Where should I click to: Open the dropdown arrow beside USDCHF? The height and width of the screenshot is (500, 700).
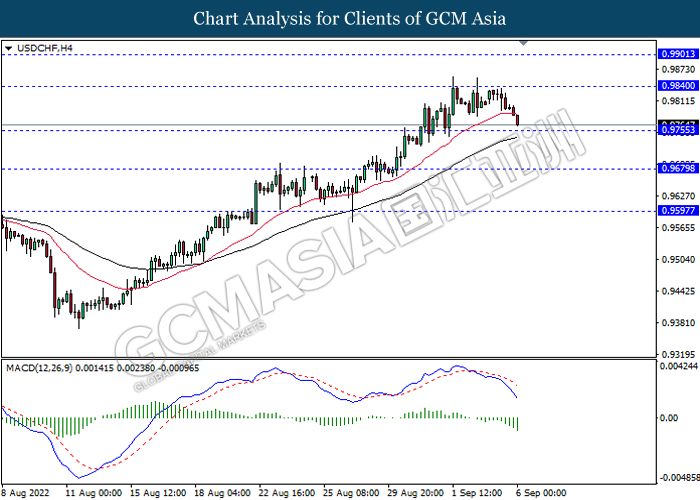coord(8,48)
